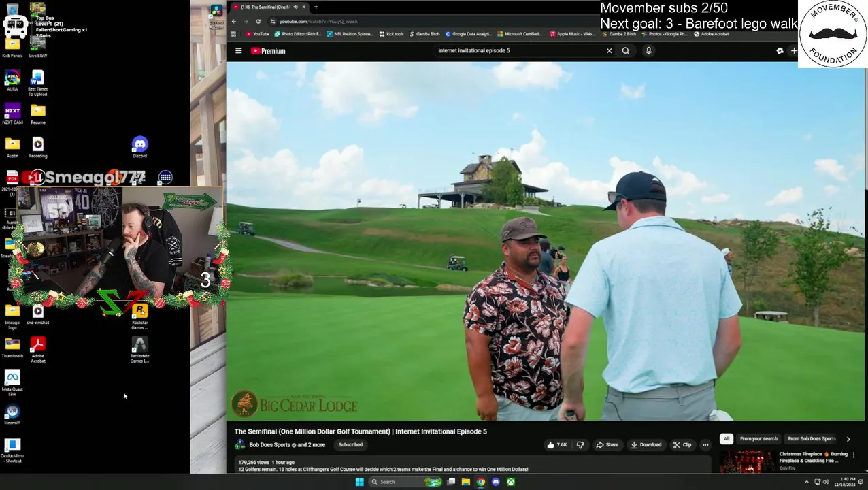Image resolution: width=868 pixels, height=490 pixels.
Task: Select From Bob Does Sports filter chip
Action: pos(812,439)
